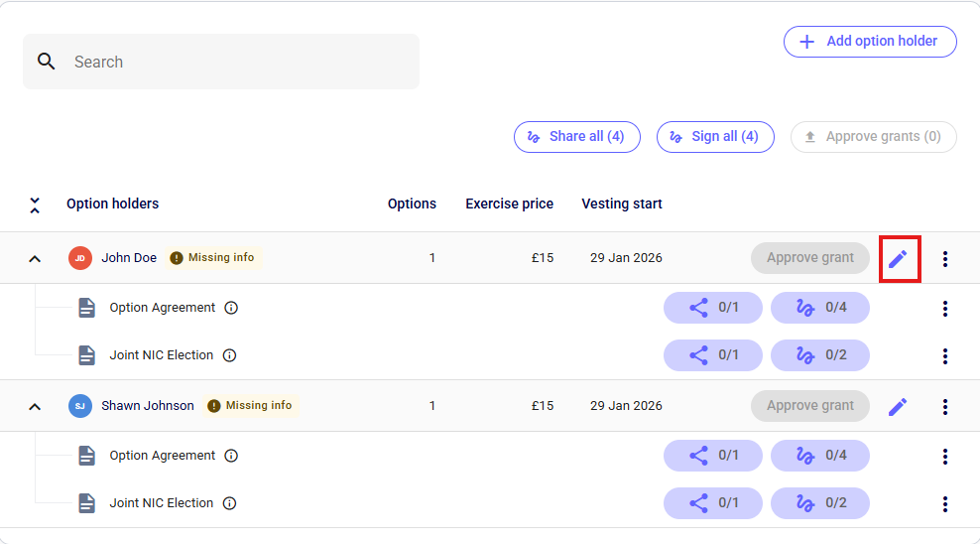
Task: Collapse the John Doe row
Action: click(x=35, y=258)
